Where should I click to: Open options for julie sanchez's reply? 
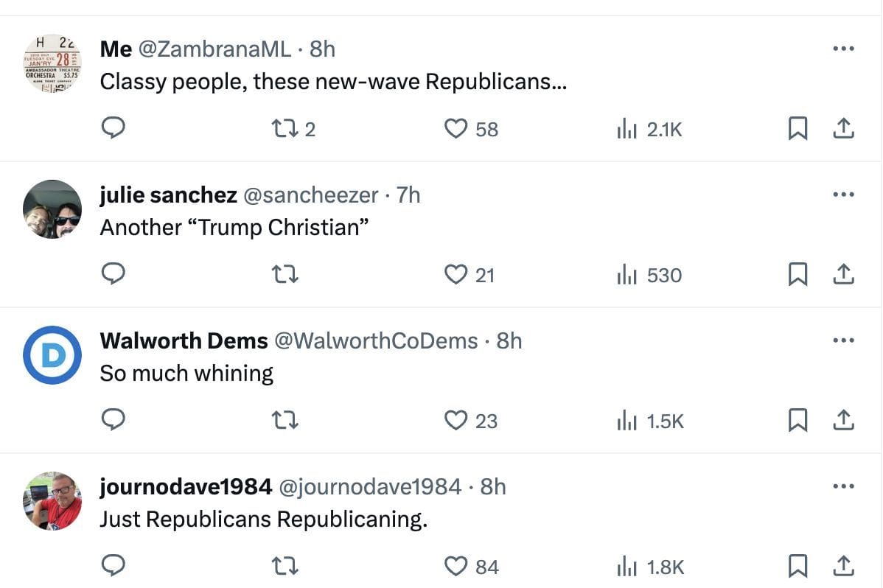point(842,194)
